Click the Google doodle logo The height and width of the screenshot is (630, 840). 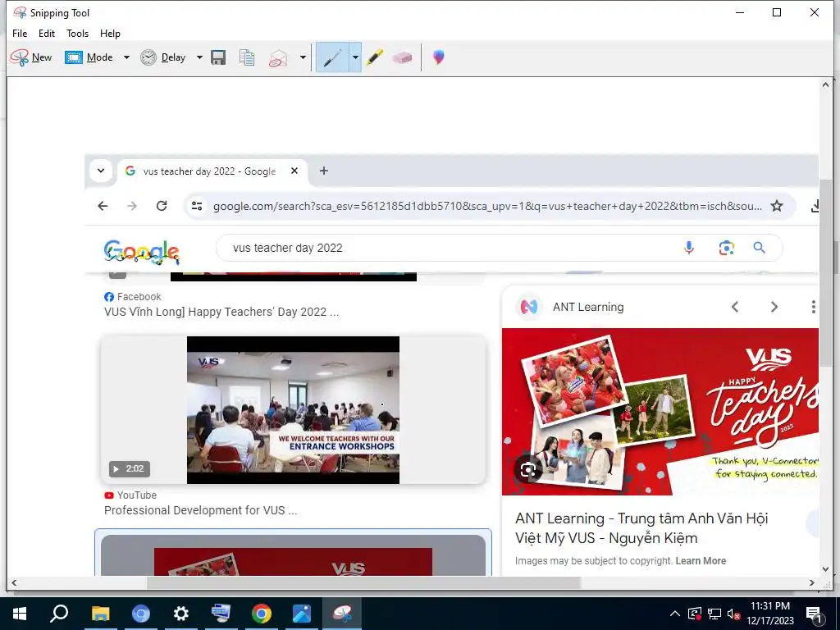[141, 251]
